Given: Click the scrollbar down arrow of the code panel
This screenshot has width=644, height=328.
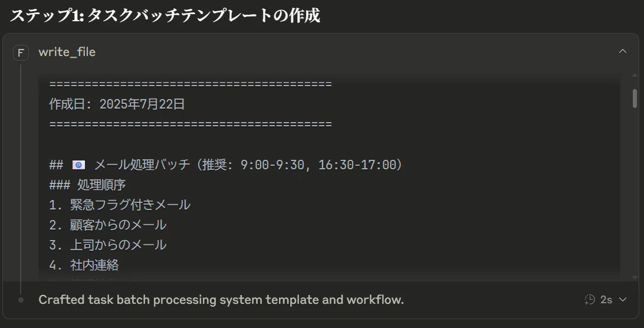Looking at the screenshot, I should 635,278.
